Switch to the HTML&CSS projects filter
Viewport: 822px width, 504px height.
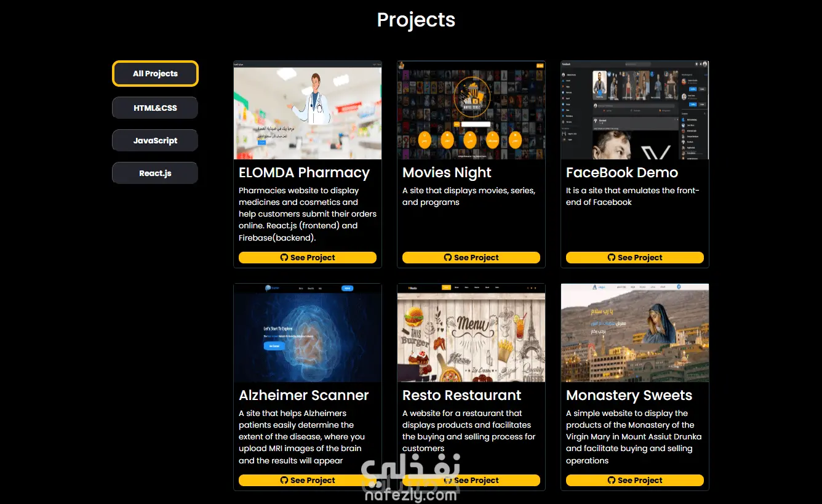click(154, 107)
